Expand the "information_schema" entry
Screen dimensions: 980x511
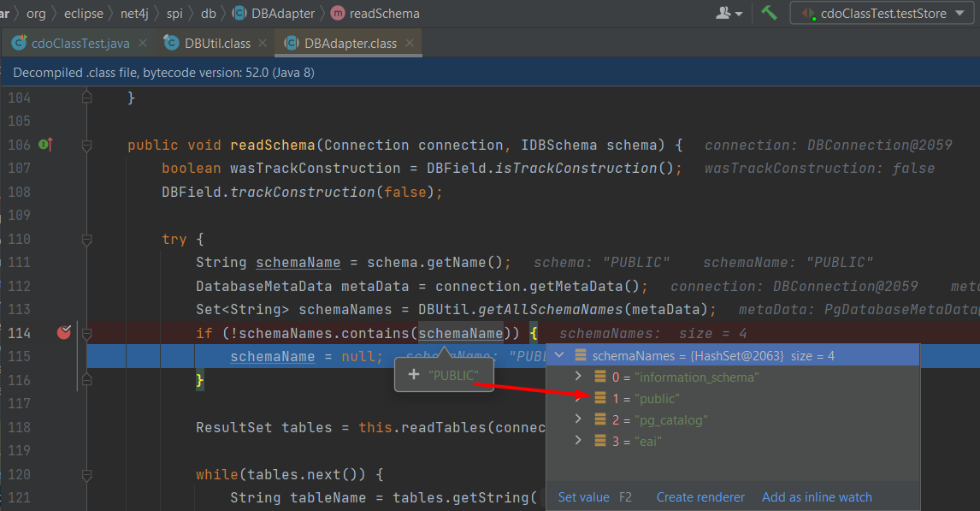pyautogui.click(x=579, y=377)
